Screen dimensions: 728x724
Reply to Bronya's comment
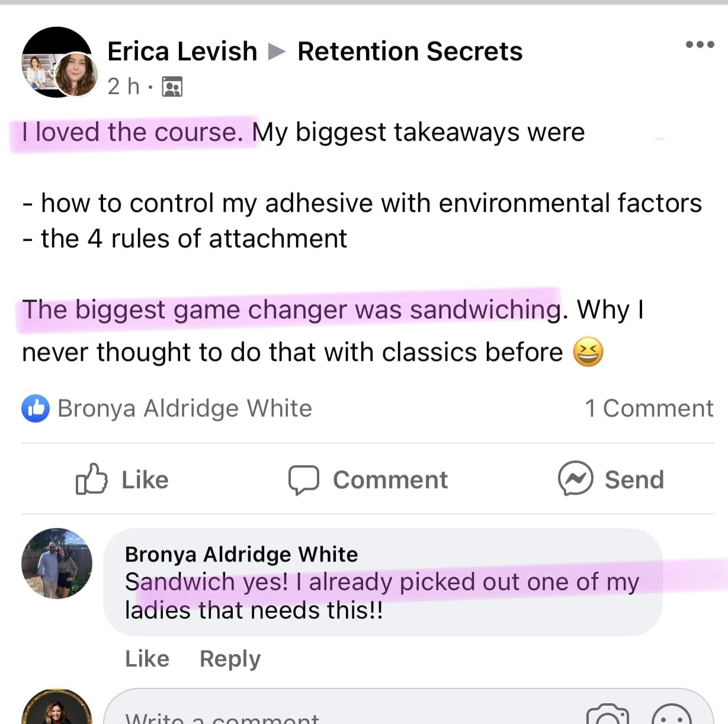click(230, 658)
